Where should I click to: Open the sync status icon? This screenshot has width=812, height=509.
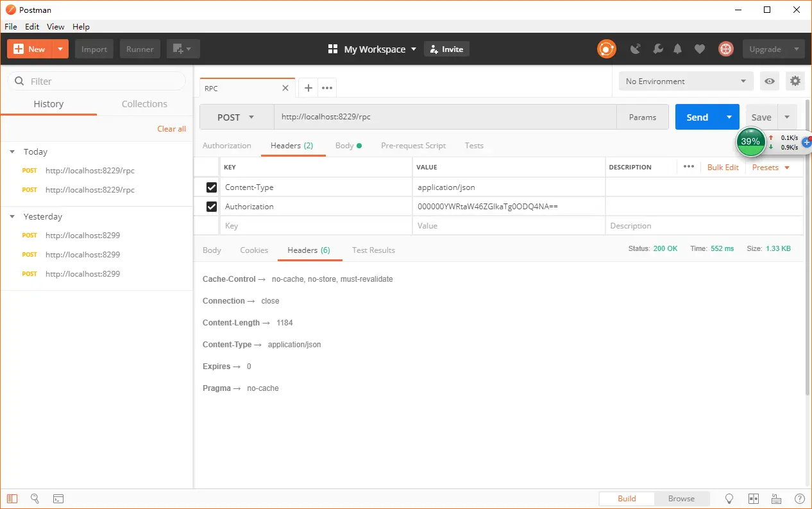(x=606, y=49)
